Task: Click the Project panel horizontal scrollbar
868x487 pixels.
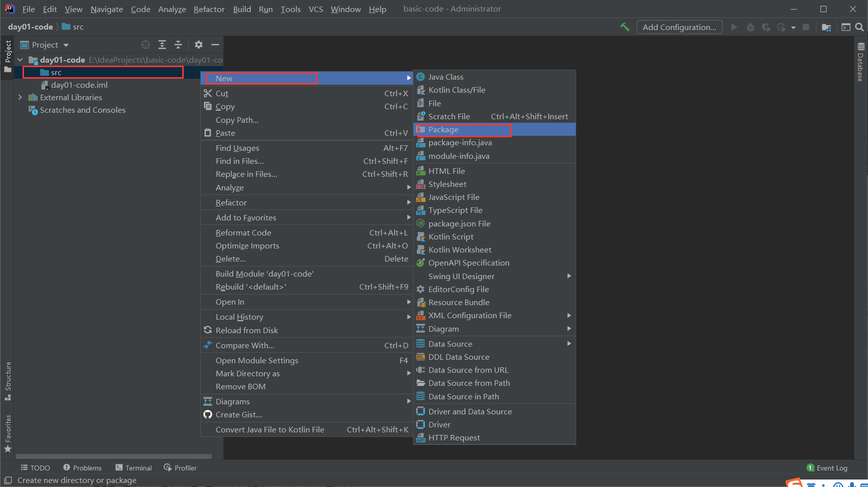Action: point(114,456)
